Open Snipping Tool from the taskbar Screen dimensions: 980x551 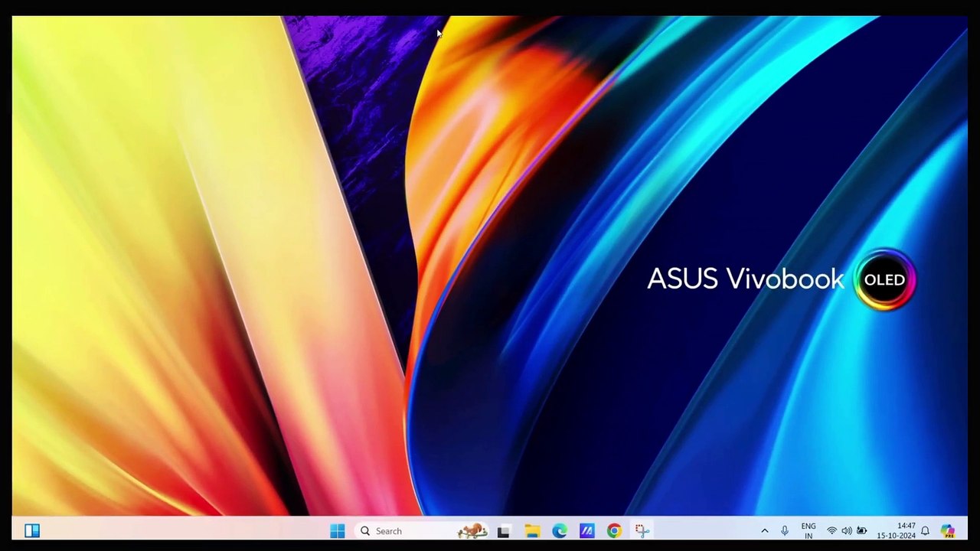(x=642, y=531)
